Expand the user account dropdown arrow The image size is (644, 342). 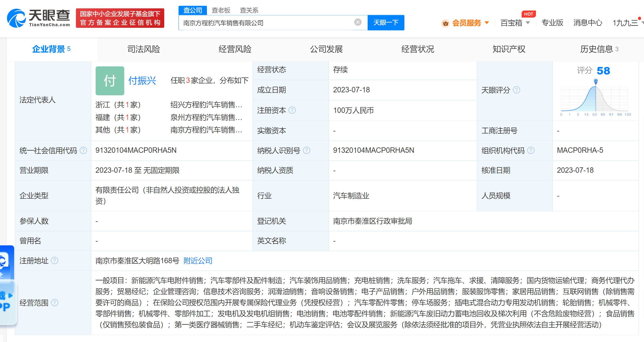(643, 23)
